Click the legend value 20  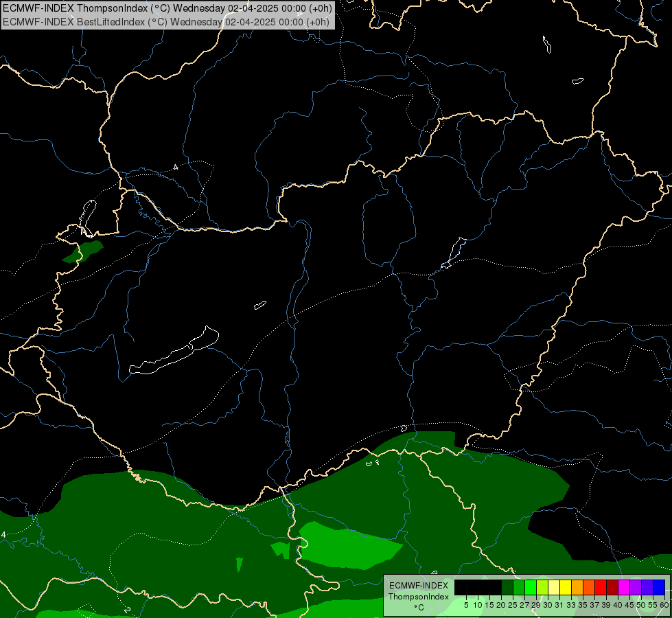501,605
